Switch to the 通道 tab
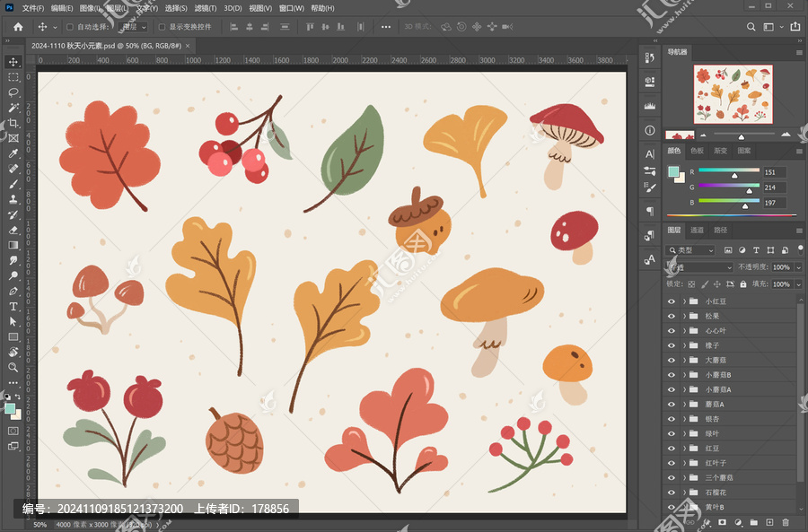Viewport: 808px width, 532px height. pyautogui.click(x=698, y=231)
